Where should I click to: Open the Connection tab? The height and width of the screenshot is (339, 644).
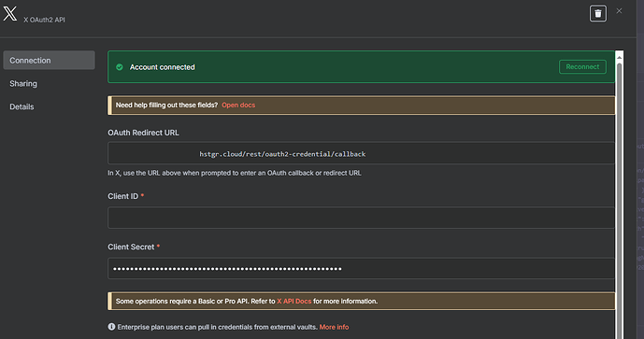[49, 61]
